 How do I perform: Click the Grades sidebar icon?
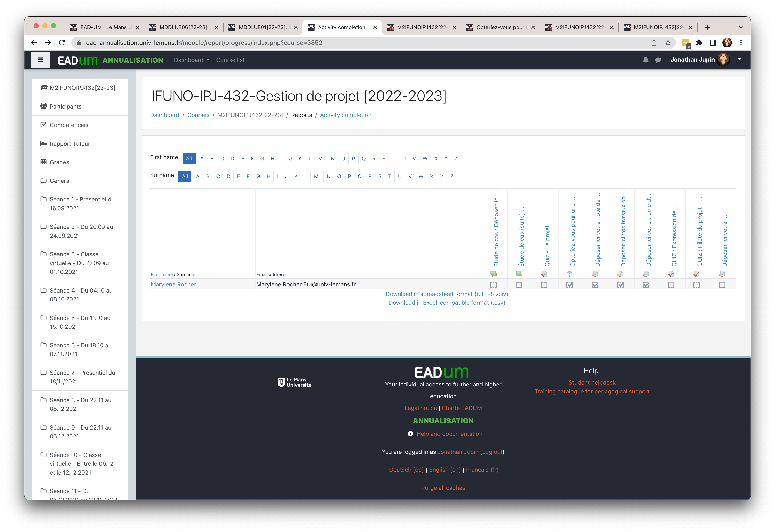click(x=44, y=162)
